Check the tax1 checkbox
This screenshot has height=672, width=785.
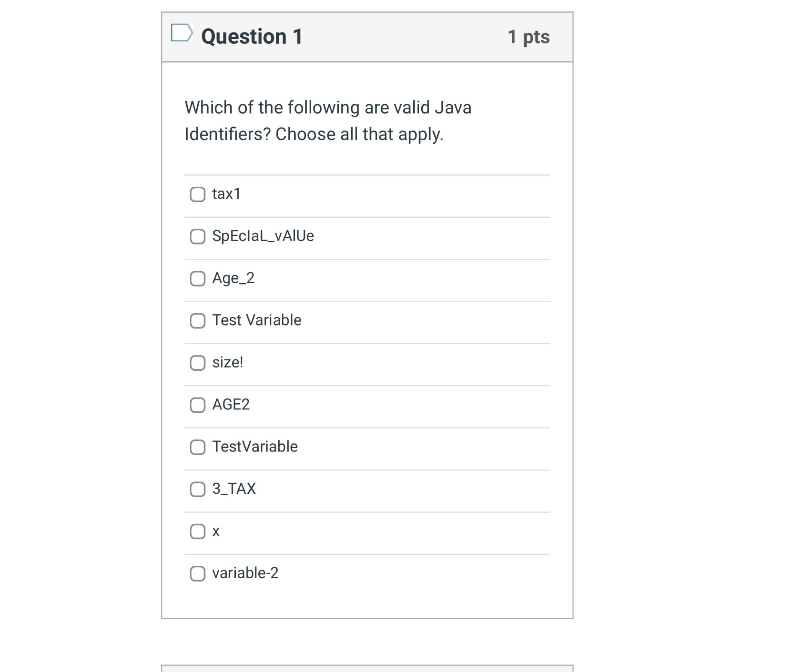point(198,194)
